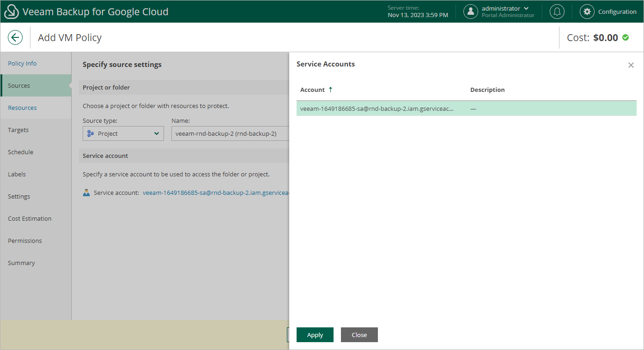This screenshot has width=644, height=350.
Task: Click the Add VM Policy heading
Action: coord(70,37)
